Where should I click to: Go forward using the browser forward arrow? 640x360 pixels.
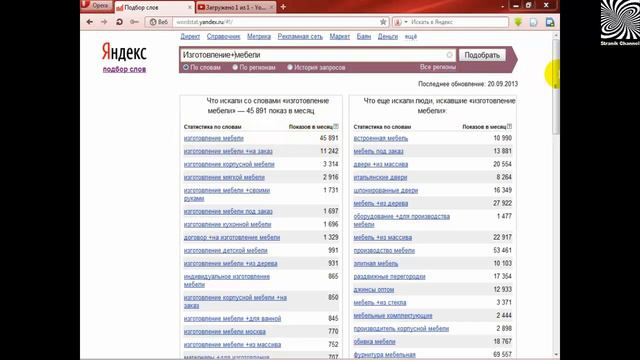104,22
